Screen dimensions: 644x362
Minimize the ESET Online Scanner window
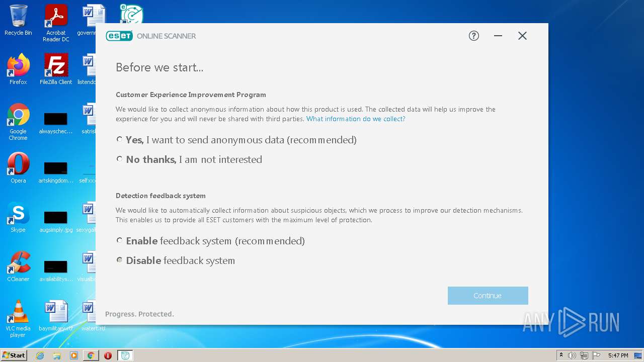pos(498,36)
